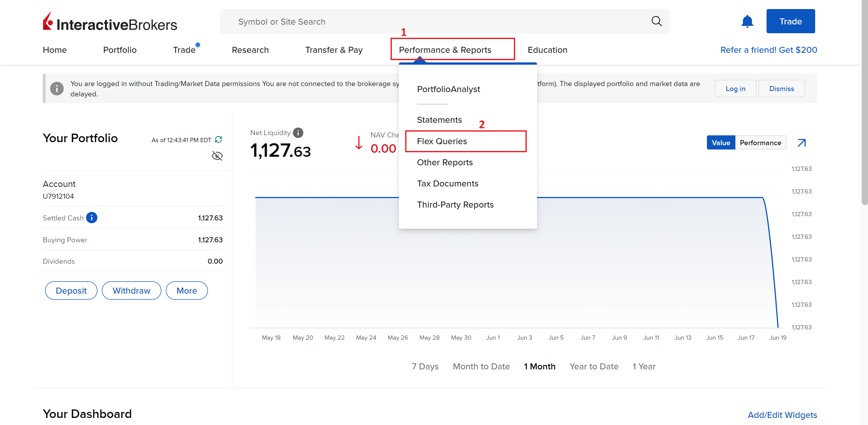
Task: Expand the Trade navigation menu
Action: [184, 50]
